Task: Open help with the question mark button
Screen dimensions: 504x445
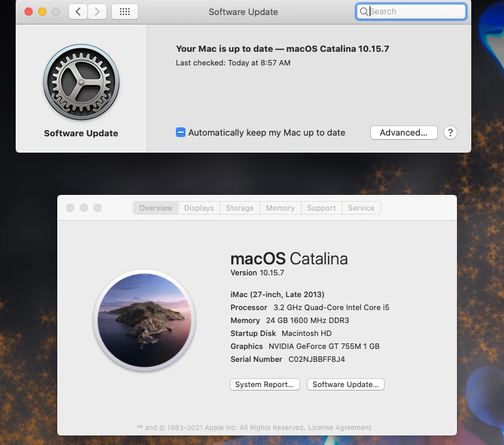Action: click(450, 133)
